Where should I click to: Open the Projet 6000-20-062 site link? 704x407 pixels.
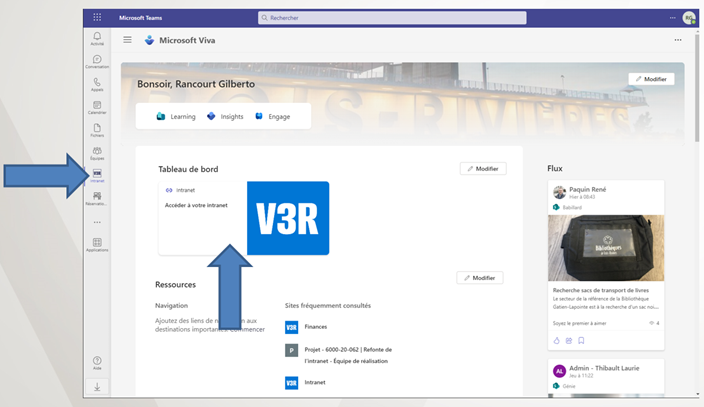(x=348, y=355)
